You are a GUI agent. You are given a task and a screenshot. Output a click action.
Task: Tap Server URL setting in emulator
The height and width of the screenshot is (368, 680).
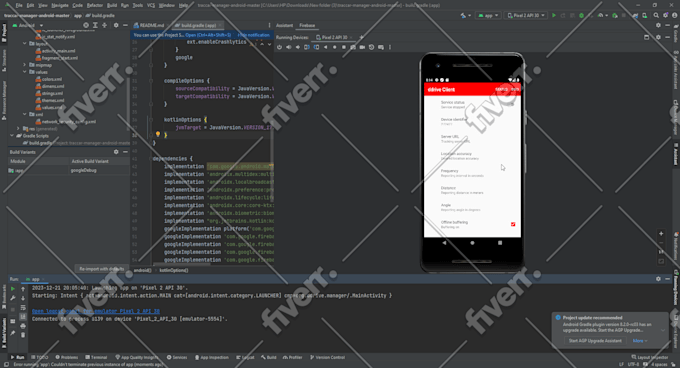click(x=472, y=139)
